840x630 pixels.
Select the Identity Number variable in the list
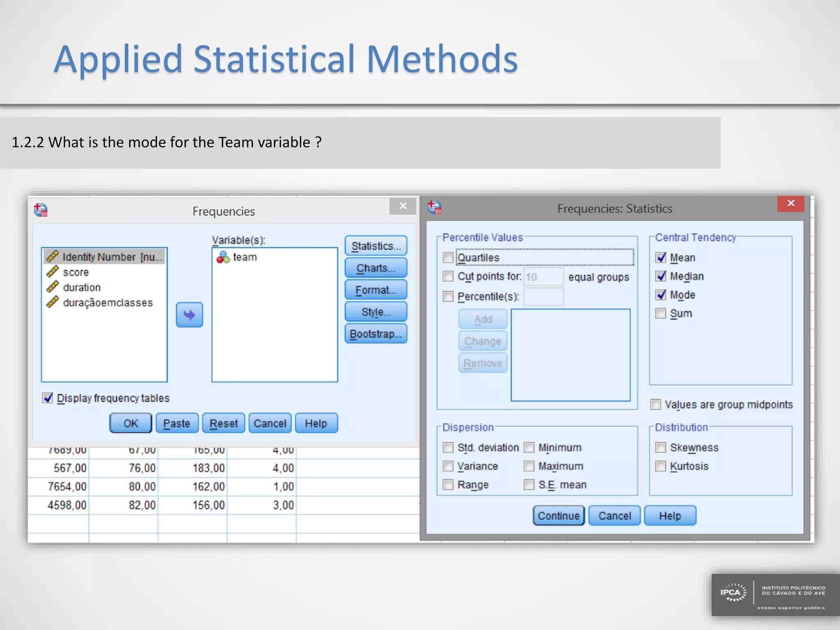(105, 257)
